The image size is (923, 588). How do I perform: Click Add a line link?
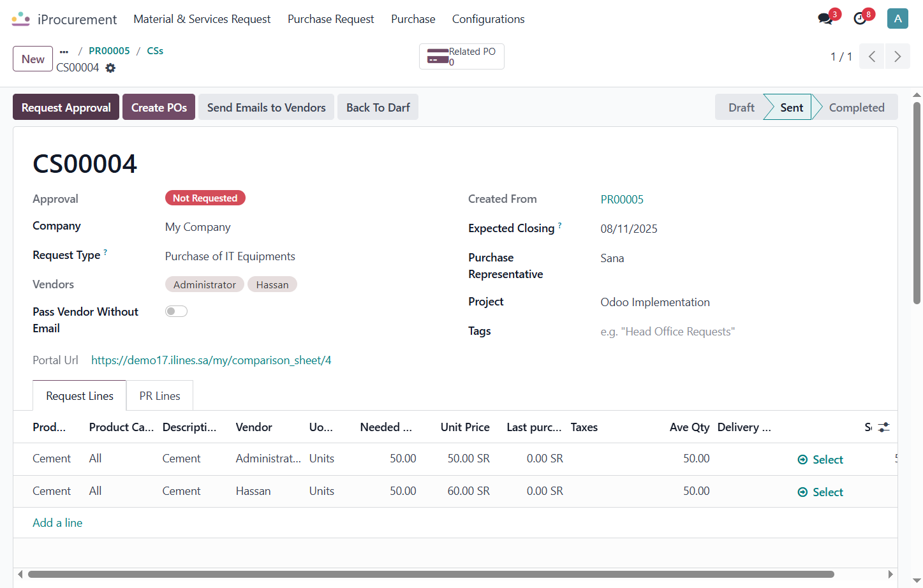tap(57, 523)
